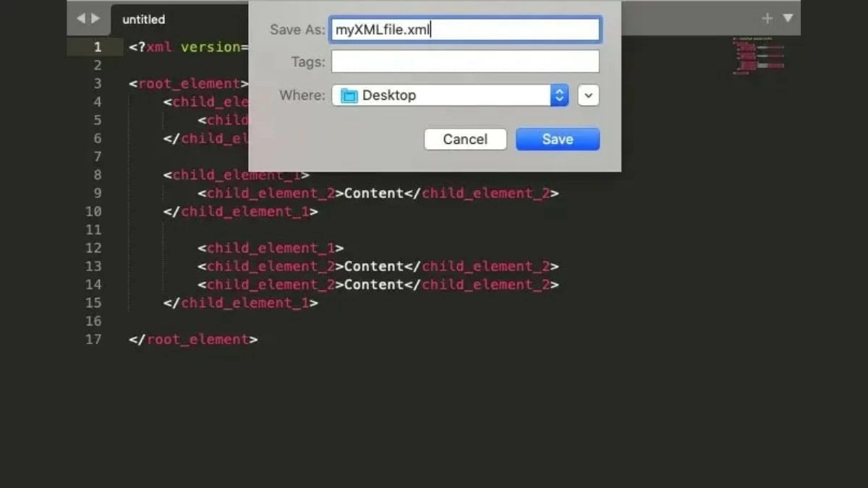868x488 pixels.
Task: Click the closing root_element tag on line 17
Action: 194,339
